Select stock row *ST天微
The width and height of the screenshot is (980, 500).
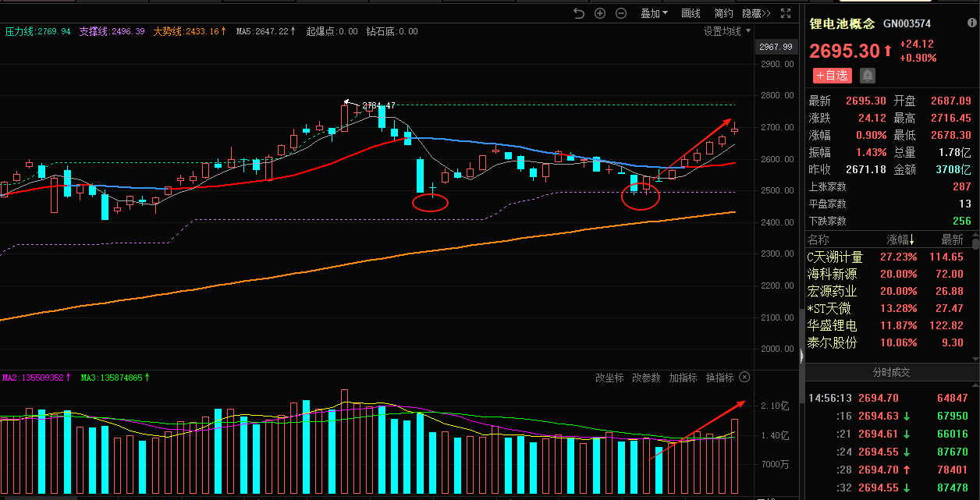(x=888, y=308)
